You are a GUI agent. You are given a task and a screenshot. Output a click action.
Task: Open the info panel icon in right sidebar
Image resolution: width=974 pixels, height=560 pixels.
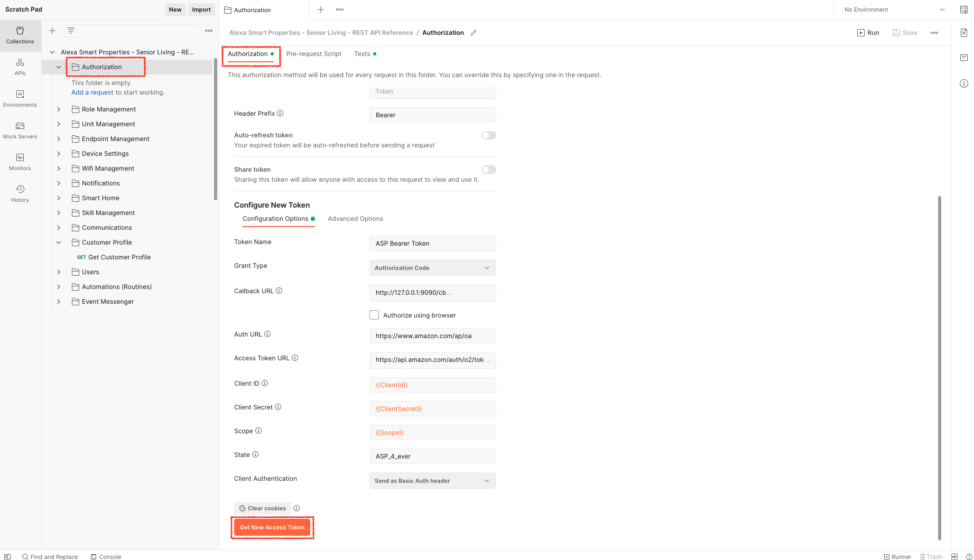click(x=964, y=83)
